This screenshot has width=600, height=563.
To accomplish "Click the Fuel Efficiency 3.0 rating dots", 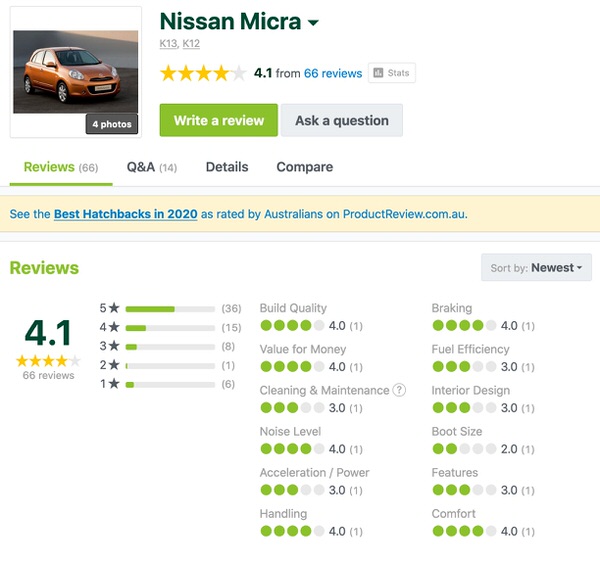I will [x=464, y=367].
